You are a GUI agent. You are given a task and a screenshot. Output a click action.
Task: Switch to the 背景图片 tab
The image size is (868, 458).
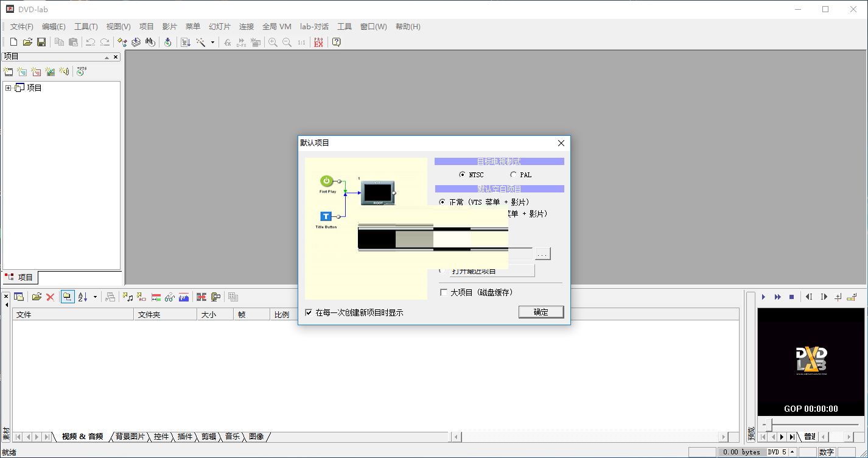[x=130, y=437]
